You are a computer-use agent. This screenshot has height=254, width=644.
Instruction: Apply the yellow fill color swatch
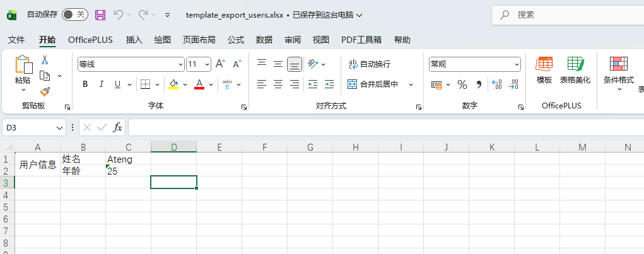174,84
